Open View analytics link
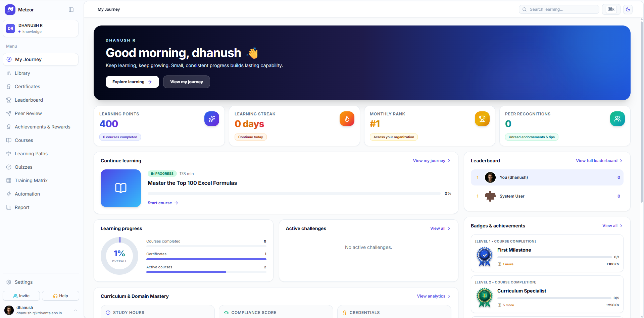The image size is (644, 318). pos(434,296)
